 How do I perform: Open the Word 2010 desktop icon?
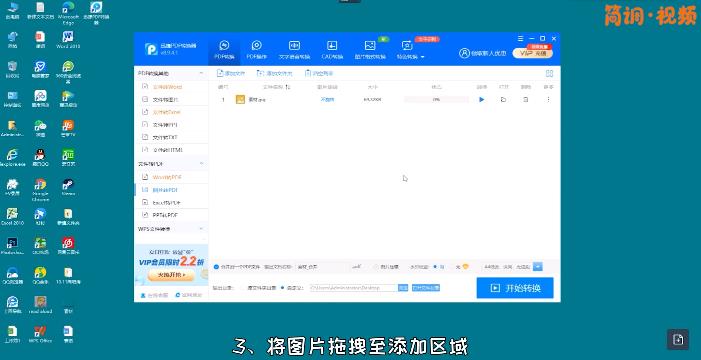tap(68, 40)
